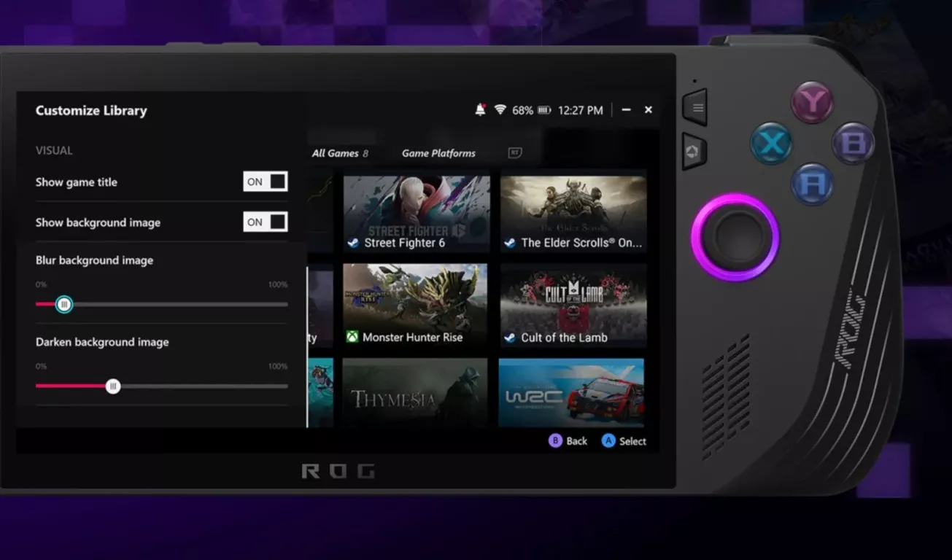952x560 pixels.
Task: Click the notification bell icon
Action: point(480,110)
